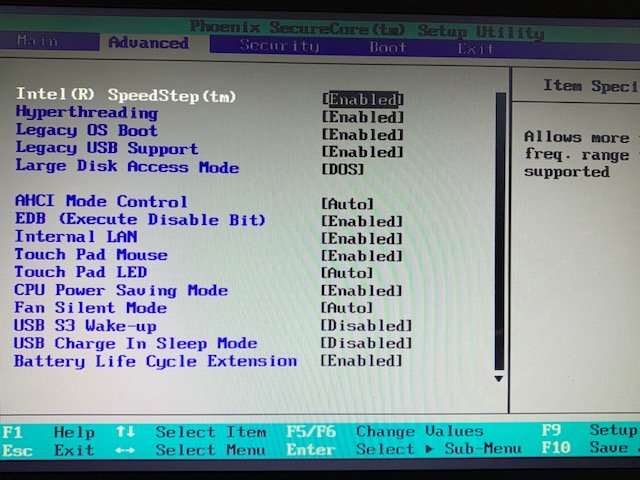Click the F5/F6 Change Values hint

pos(385,431)
